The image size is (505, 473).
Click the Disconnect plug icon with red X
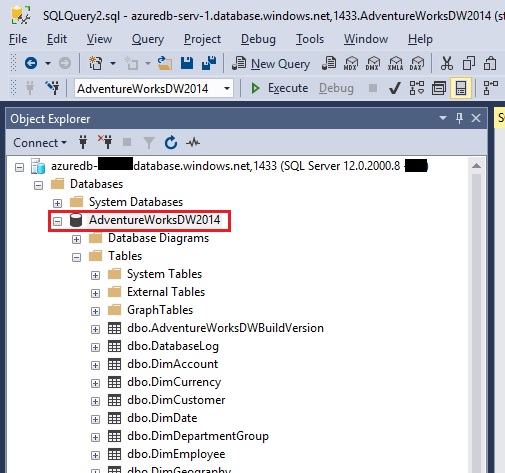point(105,142)
